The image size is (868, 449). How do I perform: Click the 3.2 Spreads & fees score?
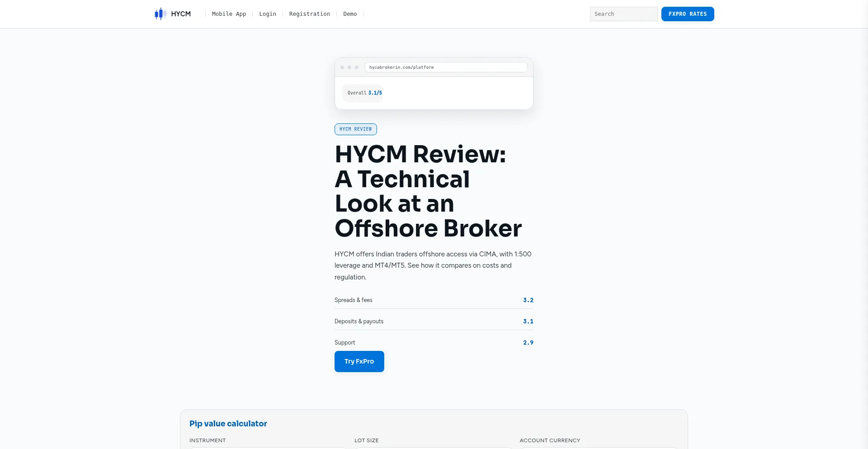[x=528, y=300]
